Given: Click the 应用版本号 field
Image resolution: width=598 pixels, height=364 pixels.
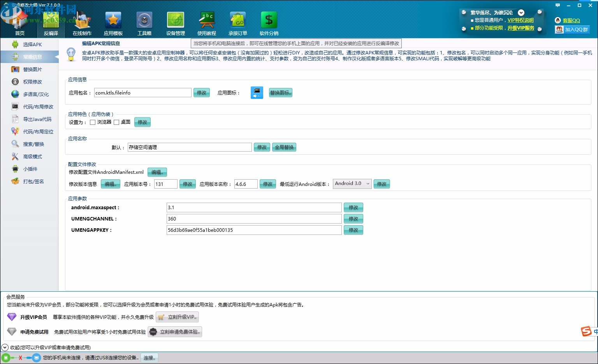Looking at the screenshot, I should point(166,184).
